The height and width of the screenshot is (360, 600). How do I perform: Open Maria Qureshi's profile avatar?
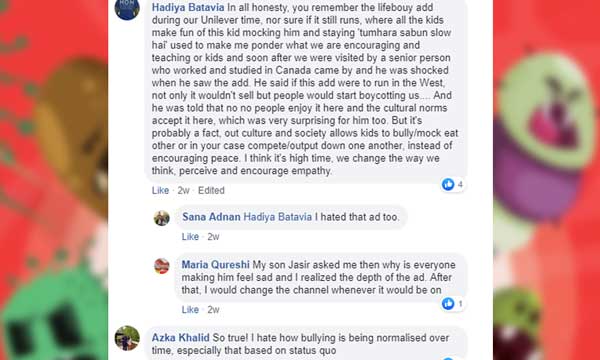[161, 266]
